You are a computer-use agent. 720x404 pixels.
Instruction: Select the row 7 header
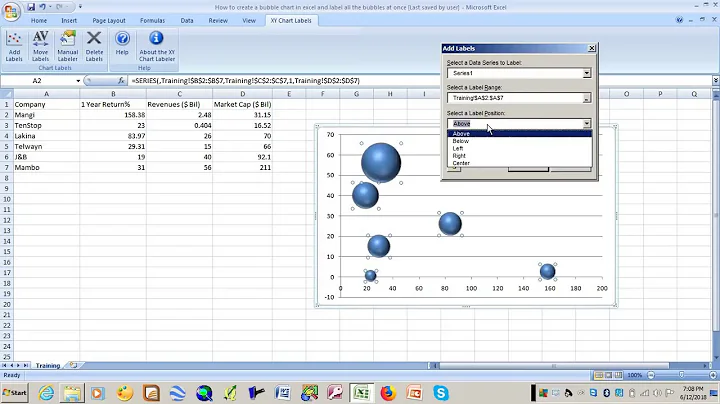tap(6, 168)
